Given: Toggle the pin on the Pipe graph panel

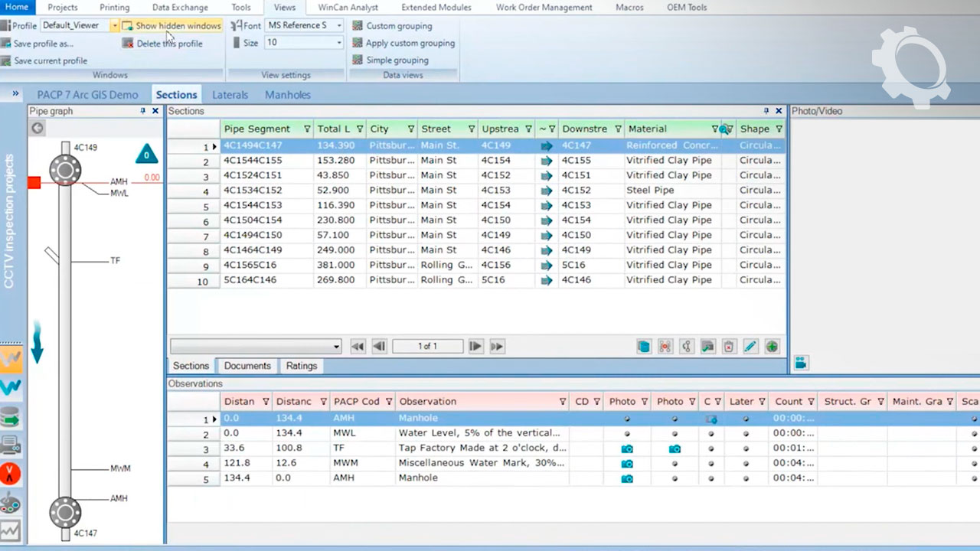Looking at the screenshot, I should click(142, 111).
